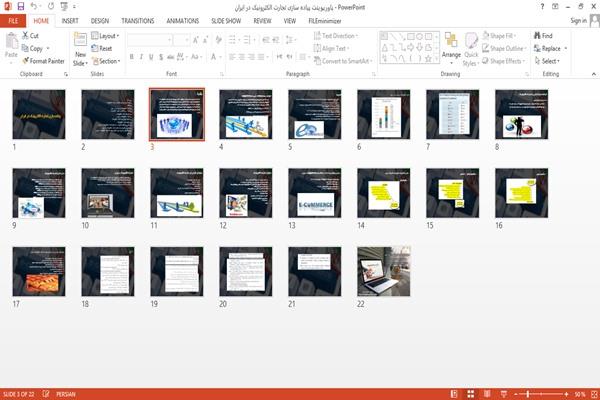Switch to the DESIGN tab
The width and height of the screenshot is (600, 400).
(100, 21)
